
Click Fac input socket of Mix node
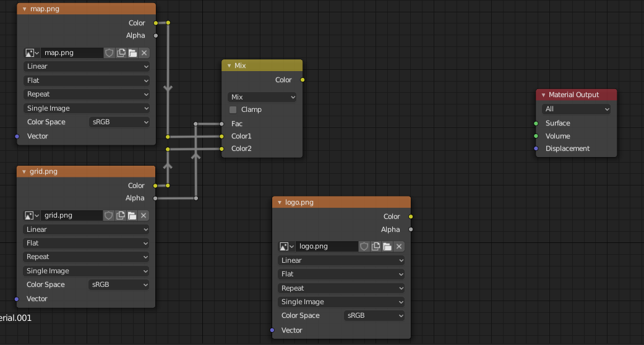[222, 124]
